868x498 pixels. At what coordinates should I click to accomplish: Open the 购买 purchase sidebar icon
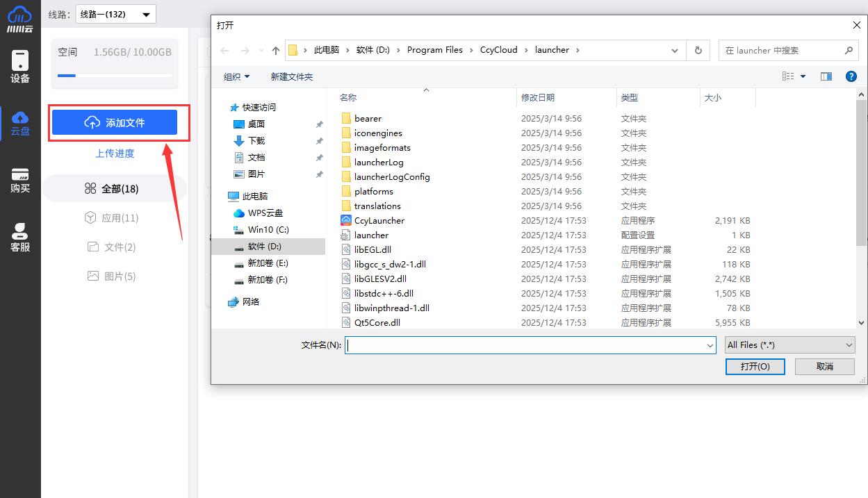pos(20,180)
